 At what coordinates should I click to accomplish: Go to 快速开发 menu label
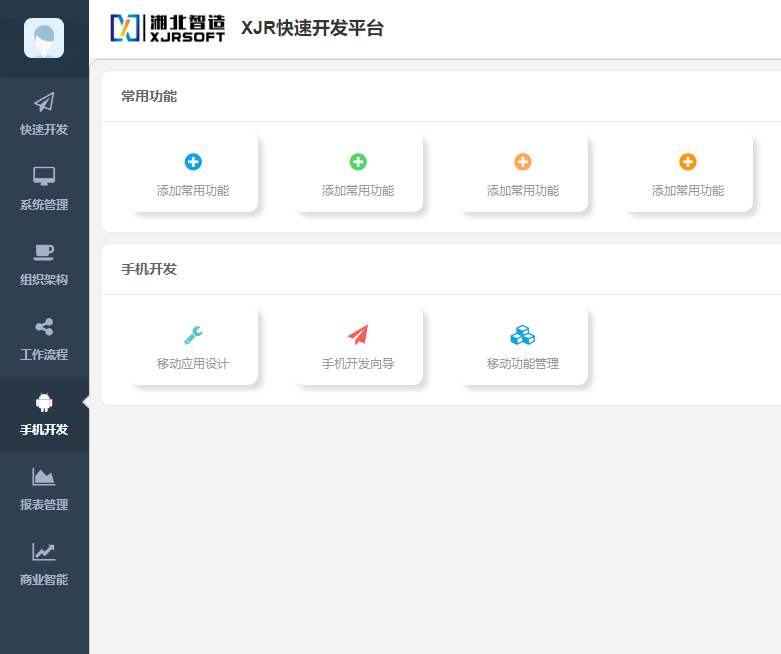[44, 130]
